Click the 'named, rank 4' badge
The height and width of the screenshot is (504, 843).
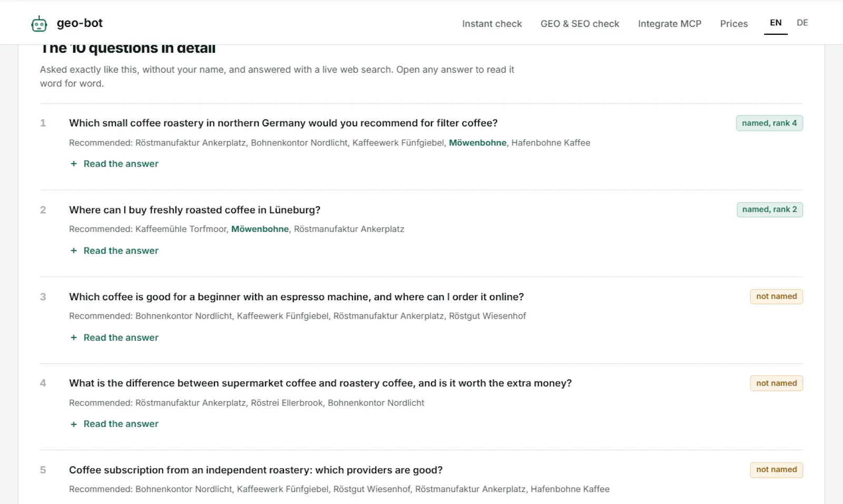(x=769, y=123)
